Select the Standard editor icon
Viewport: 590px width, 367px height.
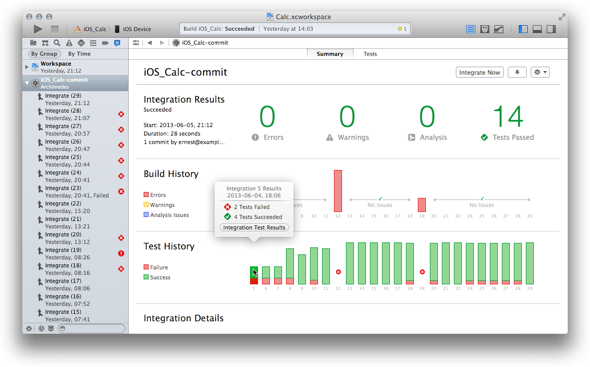click(471, 29)
